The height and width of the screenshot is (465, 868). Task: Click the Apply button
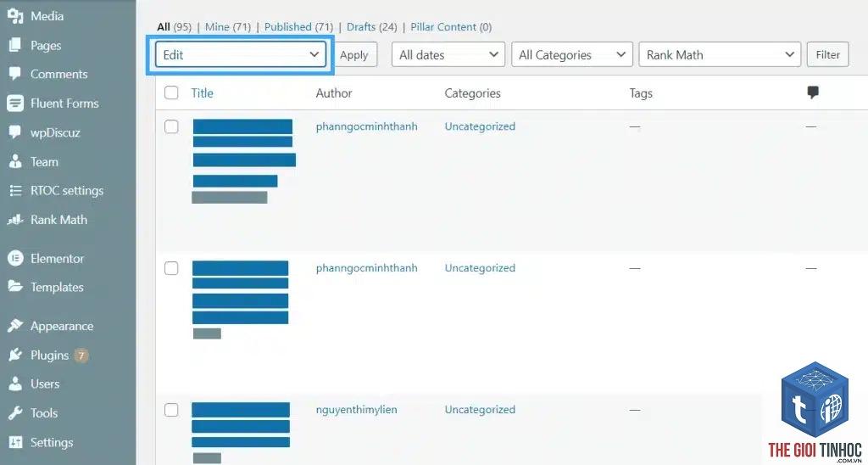coord(354,54)
